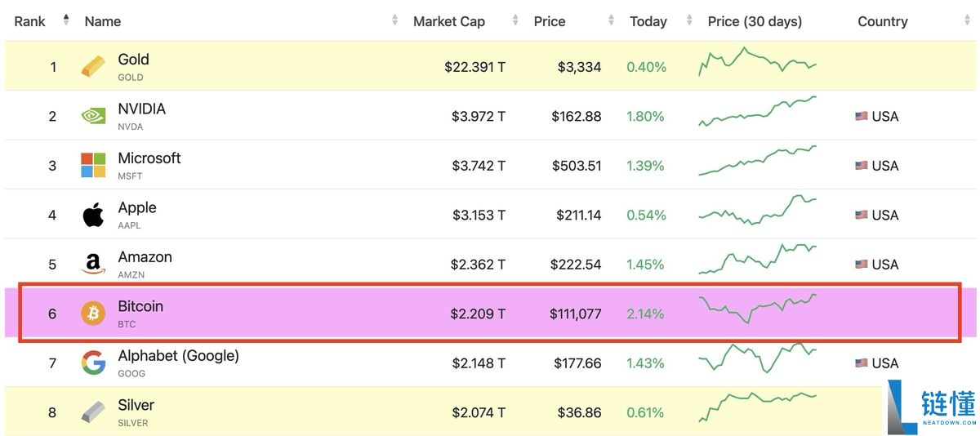This screenshot has height=436, width=980.
Task: Open the Gold asset page
Action: 134,60
